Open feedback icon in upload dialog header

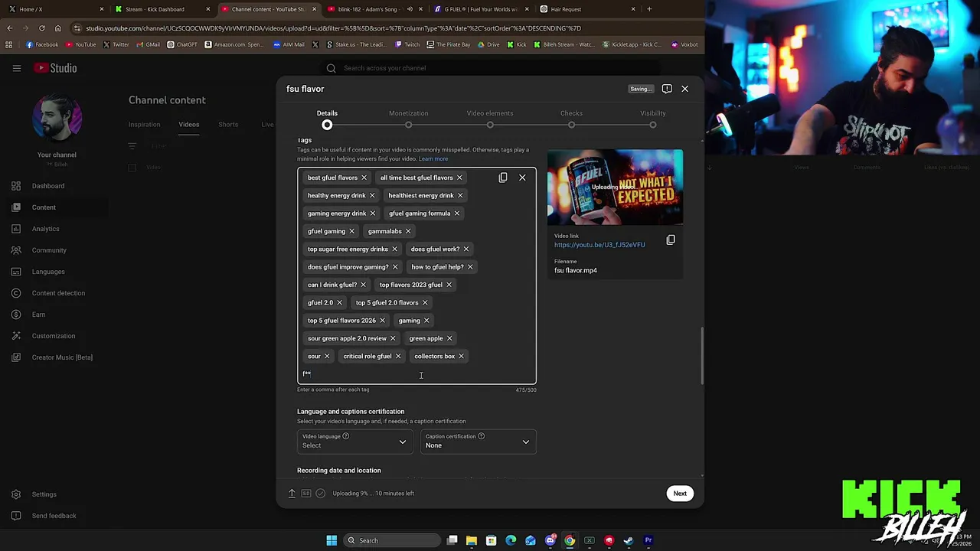click(667, 89)
